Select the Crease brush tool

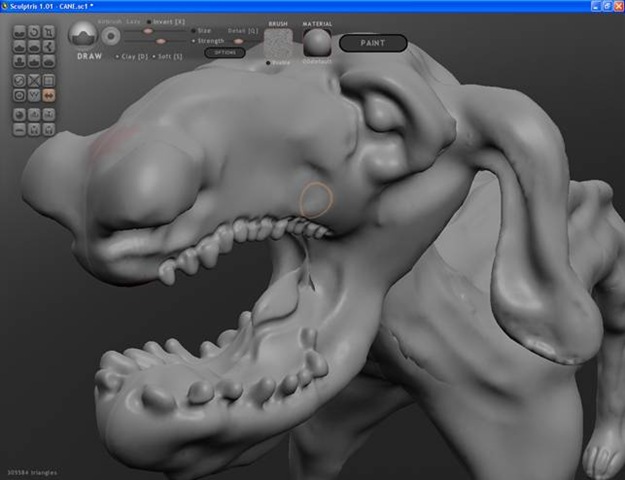click(20, 32)
